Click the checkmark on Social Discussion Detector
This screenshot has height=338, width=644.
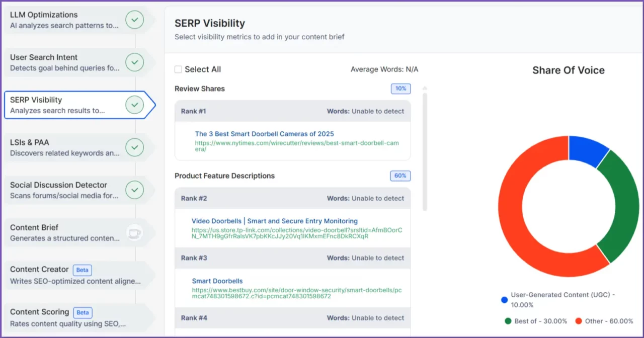click(134, 190)
